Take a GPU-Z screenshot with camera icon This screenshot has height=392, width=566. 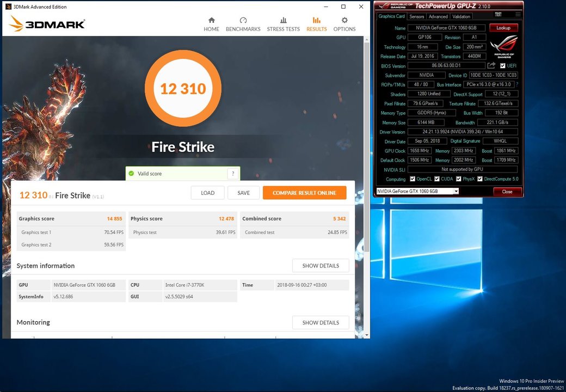pyautogui.click(x=499, y=14)
